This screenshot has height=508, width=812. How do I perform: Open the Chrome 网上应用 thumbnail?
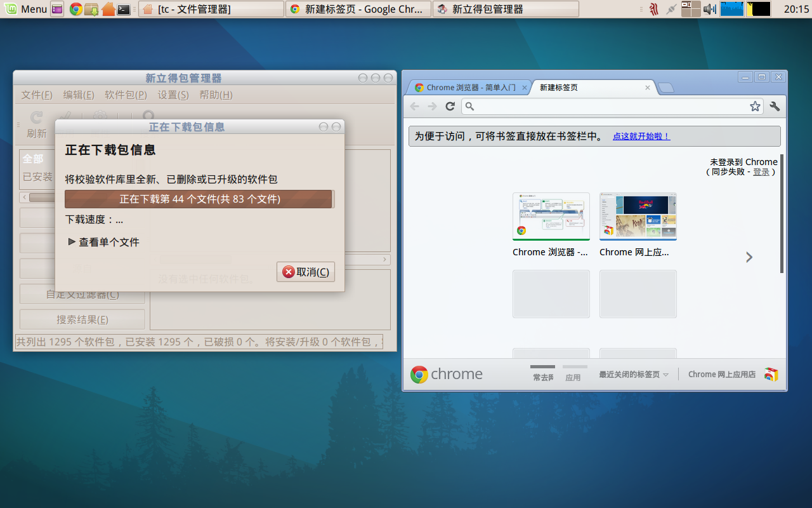pos(638,217)
